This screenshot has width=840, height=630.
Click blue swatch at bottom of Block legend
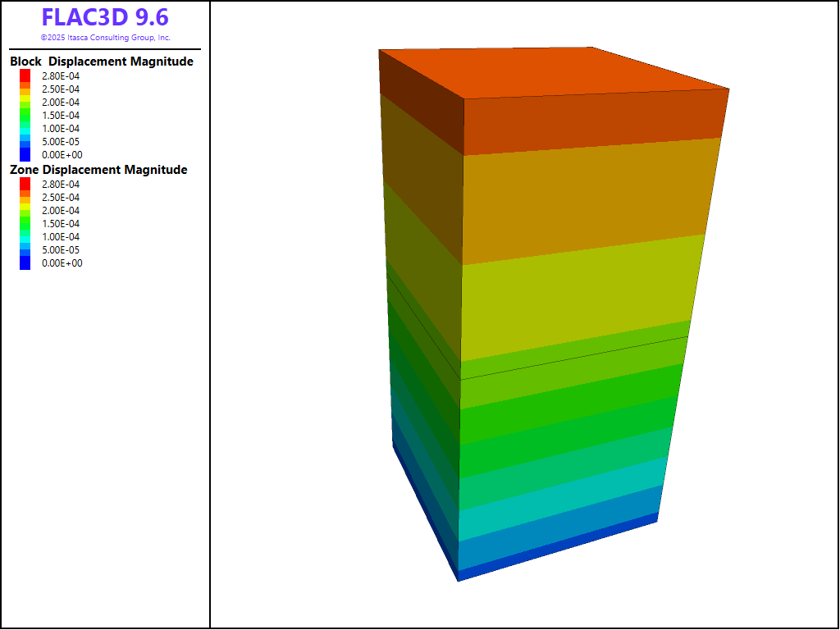point(25,154)
